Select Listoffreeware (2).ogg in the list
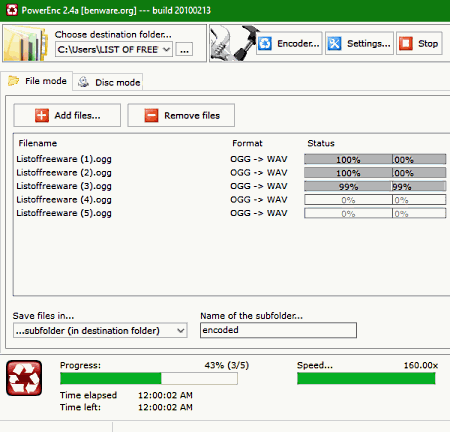 pyautogui.click(x=64, y=173)
